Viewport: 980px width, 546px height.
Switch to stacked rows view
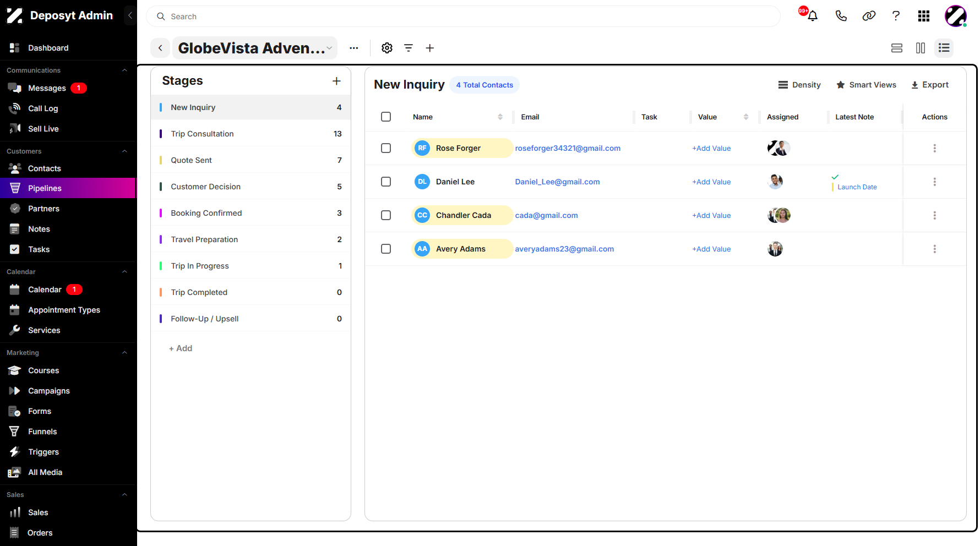[897, 48]
